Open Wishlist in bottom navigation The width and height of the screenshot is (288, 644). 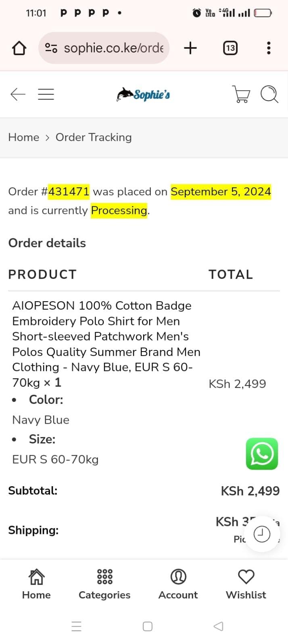click(x=246, y=584)
